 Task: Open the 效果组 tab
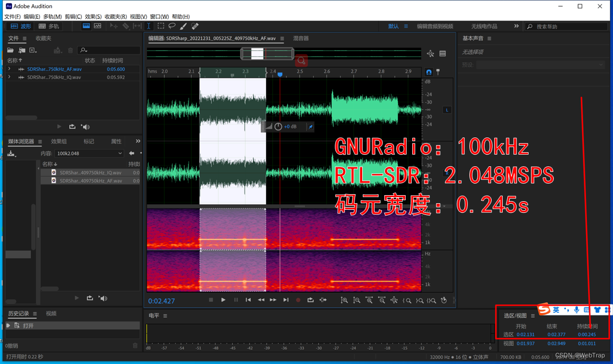(59, 142)
